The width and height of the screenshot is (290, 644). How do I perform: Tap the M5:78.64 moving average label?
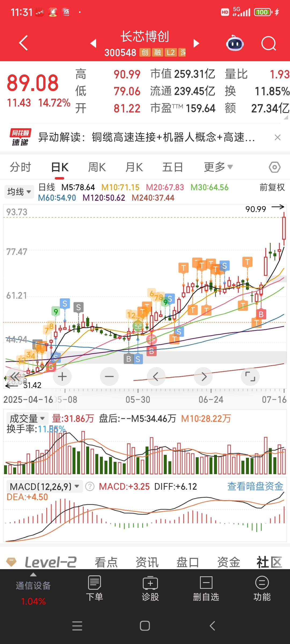tap(78, 187)
